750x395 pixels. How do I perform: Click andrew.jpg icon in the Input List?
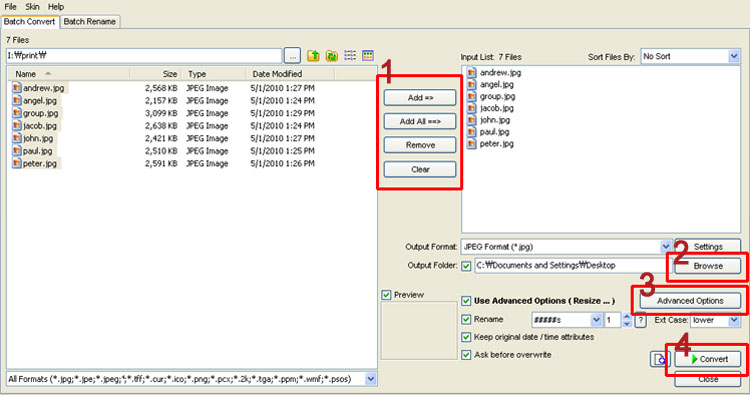click(x=472, y=73)
